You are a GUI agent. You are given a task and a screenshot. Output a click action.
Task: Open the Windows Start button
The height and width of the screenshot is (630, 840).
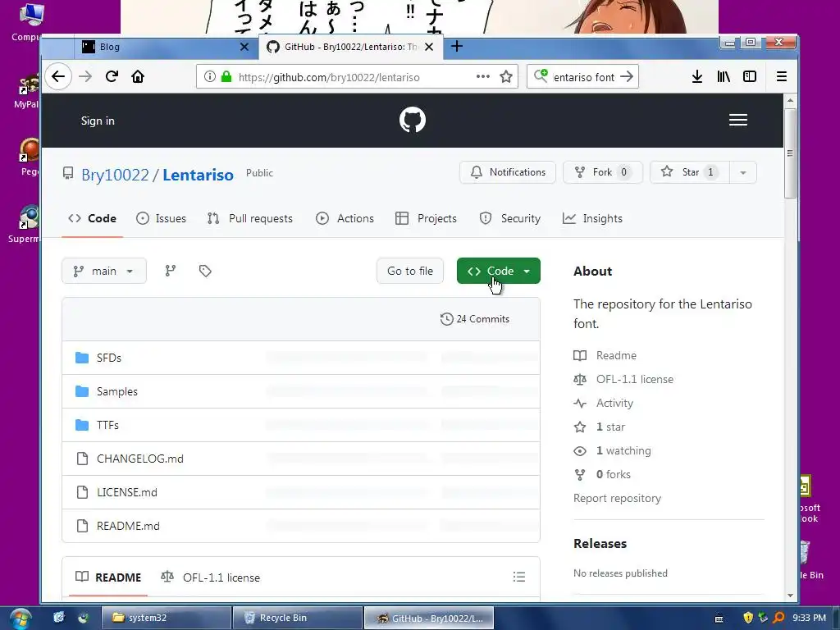tap(20, 619)
